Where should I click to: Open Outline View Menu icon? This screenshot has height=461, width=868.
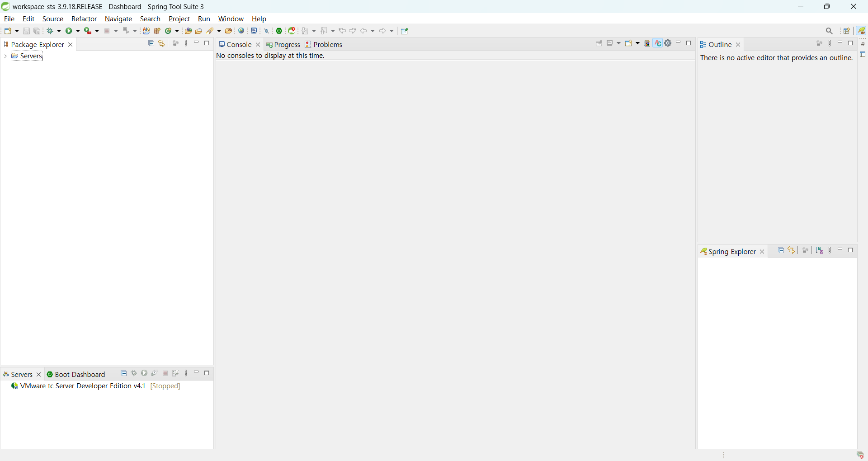830,43
